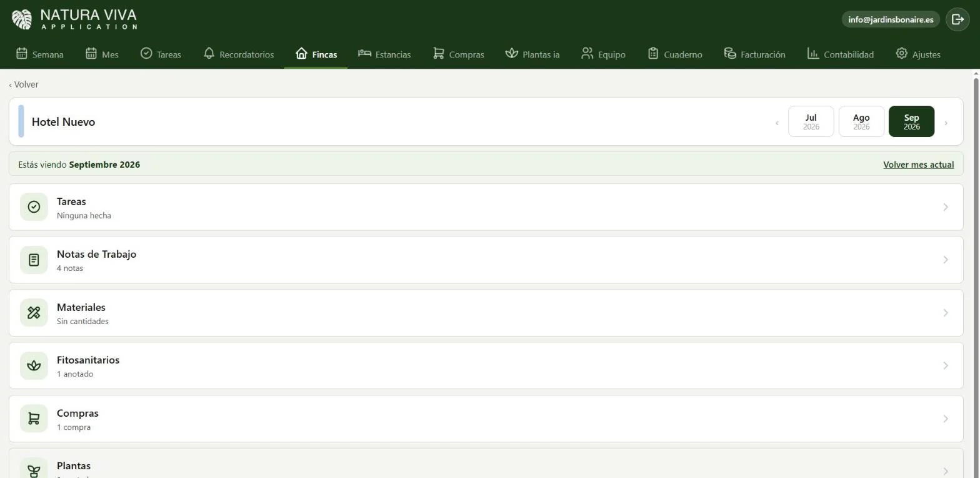Open the Facturación tab
The width and height of the screenshot is (980, 478).
(754, 54)
